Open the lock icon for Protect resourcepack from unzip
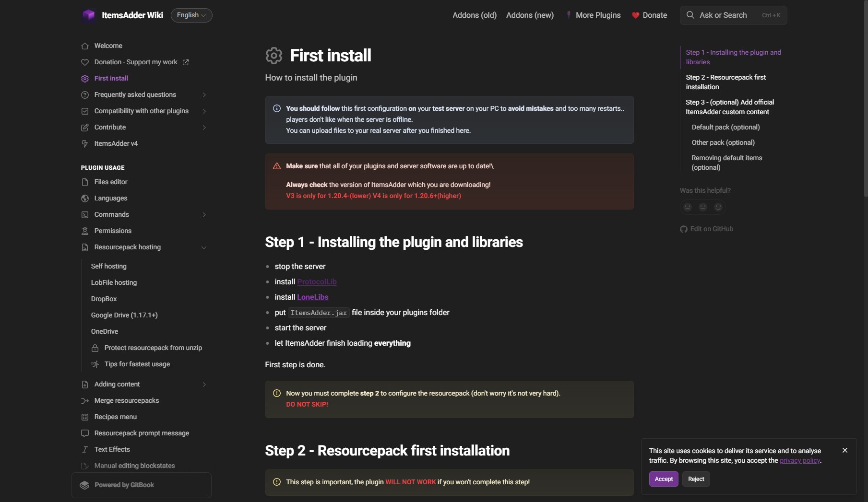 [x=95, y=348]
